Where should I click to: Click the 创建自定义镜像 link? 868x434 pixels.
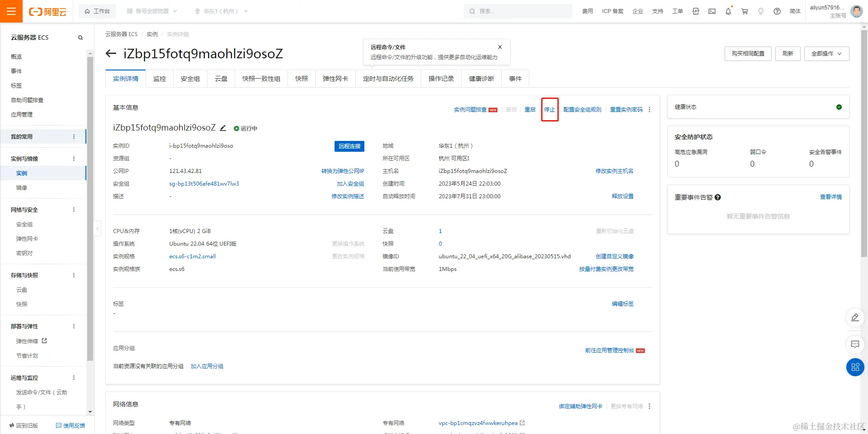click(x=614, y=257)
